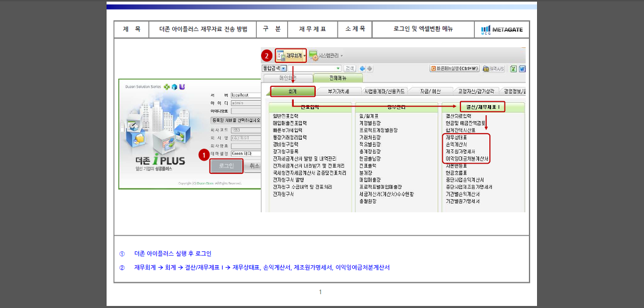Click the blue back navigation arrow

tap(362, 68)
